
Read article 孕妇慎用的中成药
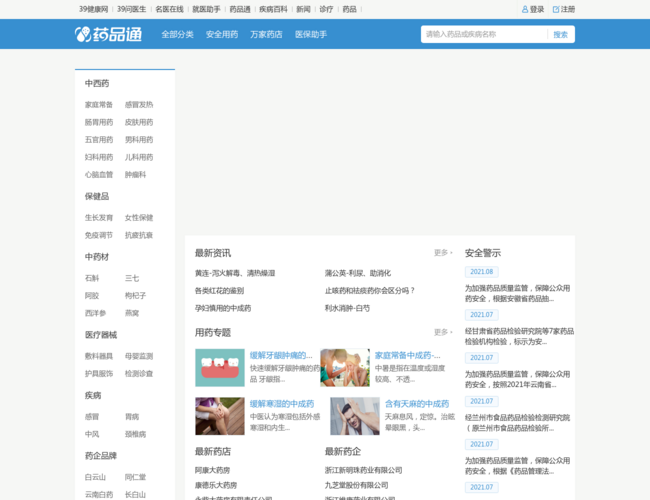click(x=223, y=308)
